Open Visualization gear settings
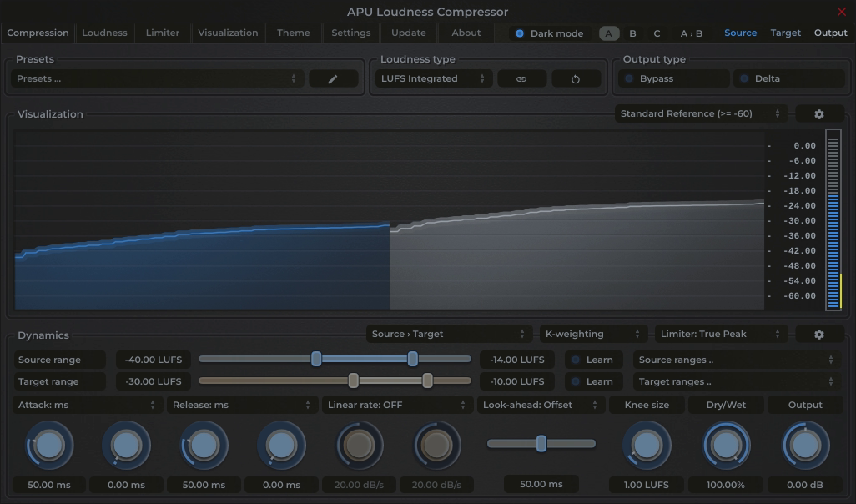The image size is (856, 504). point(819,113)
